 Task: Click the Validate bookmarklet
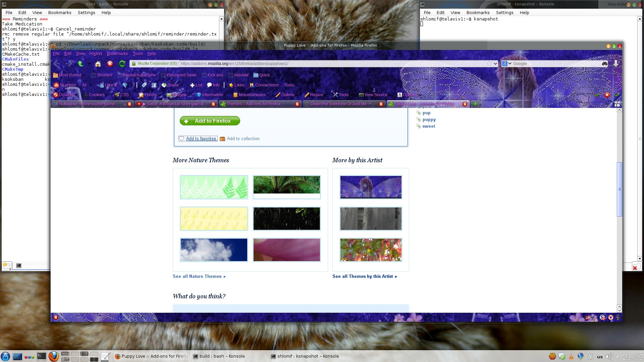click(238, 75)
